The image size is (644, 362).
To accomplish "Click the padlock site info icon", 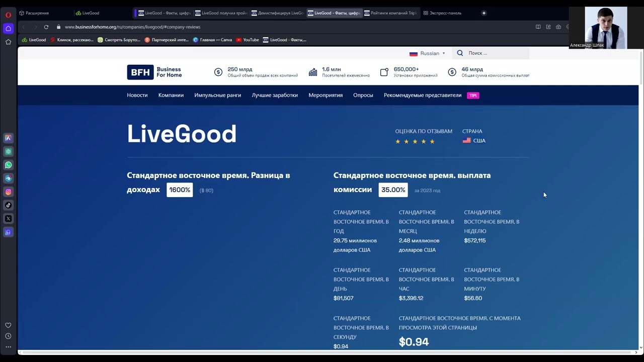I will (x=59, y=27).
